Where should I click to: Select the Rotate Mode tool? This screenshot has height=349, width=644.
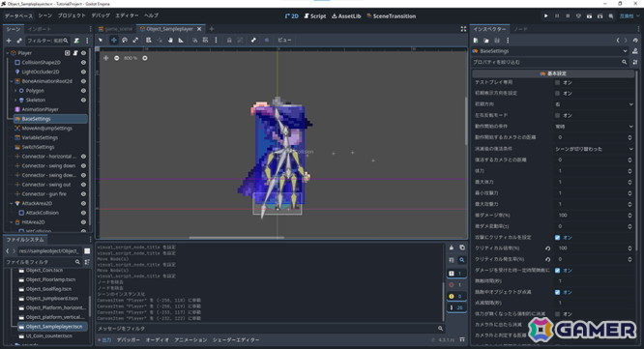tap(125, 40)
